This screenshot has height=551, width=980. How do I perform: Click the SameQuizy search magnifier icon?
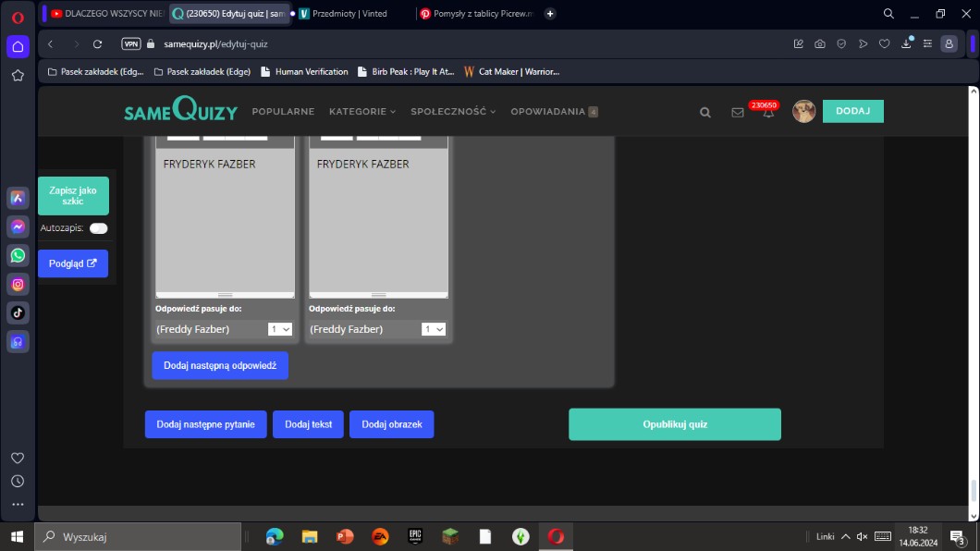click(705, 112)
